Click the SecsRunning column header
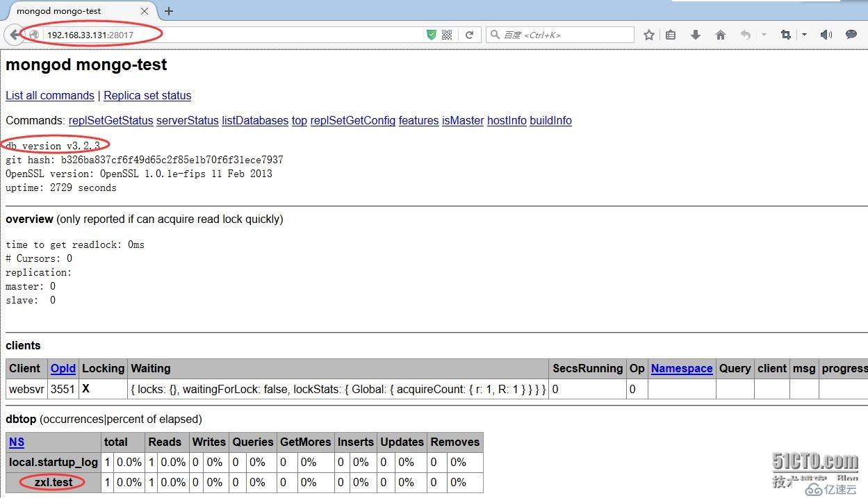The height and width of the screenshot is (498, 868). point(587,369)
